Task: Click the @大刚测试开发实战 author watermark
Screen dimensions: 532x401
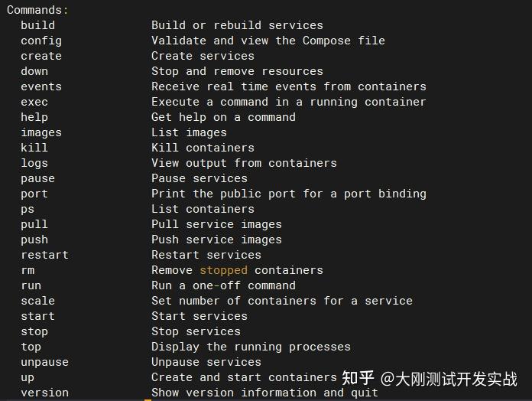Action: click(449, 378)
